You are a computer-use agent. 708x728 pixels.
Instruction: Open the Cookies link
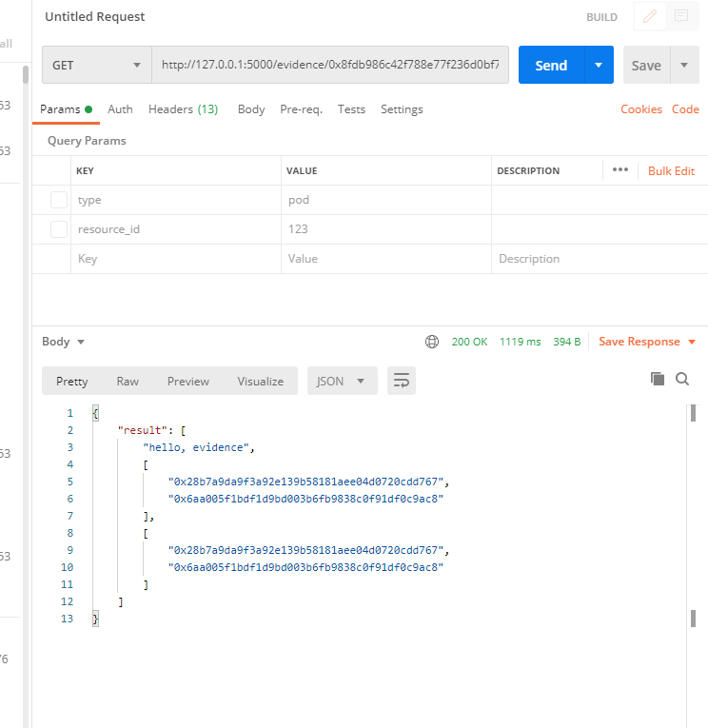tap(641, 109)
